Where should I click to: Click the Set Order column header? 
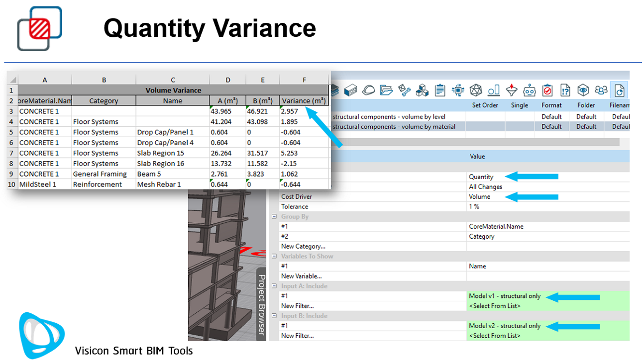click(x=485, y=105)
